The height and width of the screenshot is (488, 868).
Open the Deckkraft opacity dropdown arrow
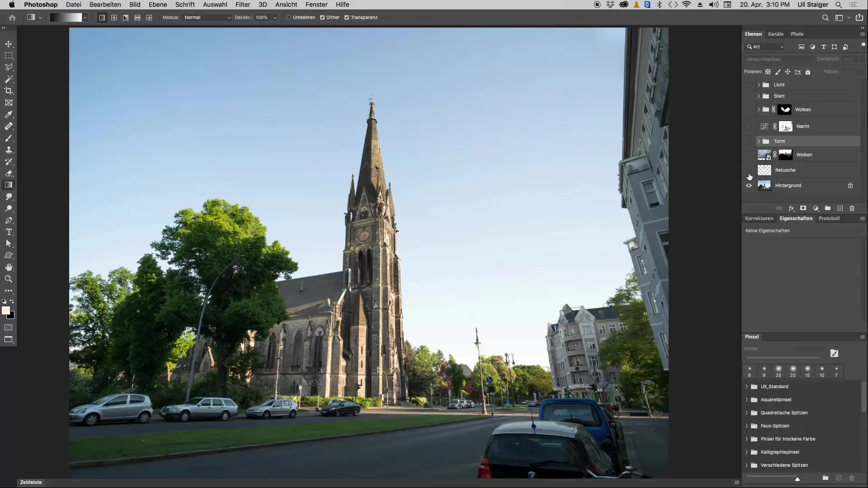tap(274, 17)
